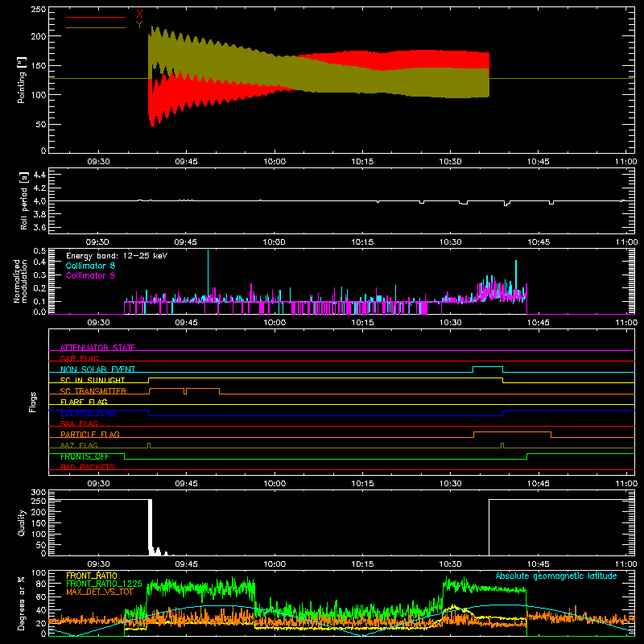
Task: Click the red X legend line sample
Action: pos(96,17)
